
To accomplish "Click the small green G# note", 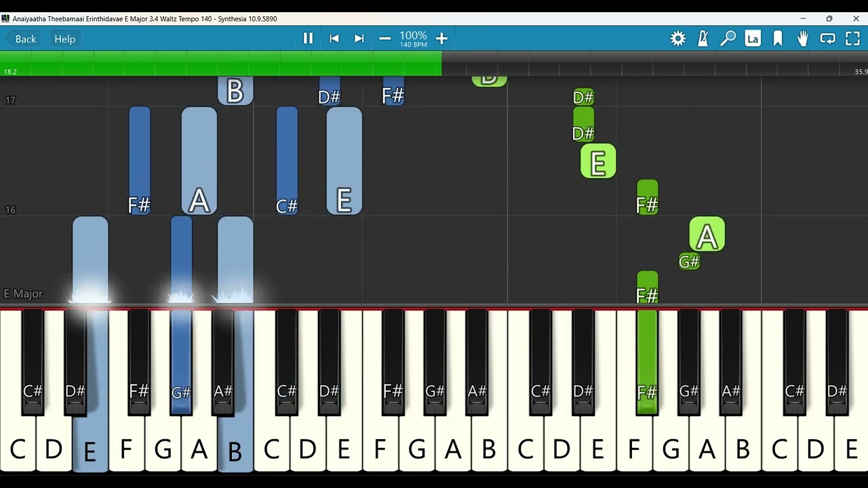I will tap(689, 261).
